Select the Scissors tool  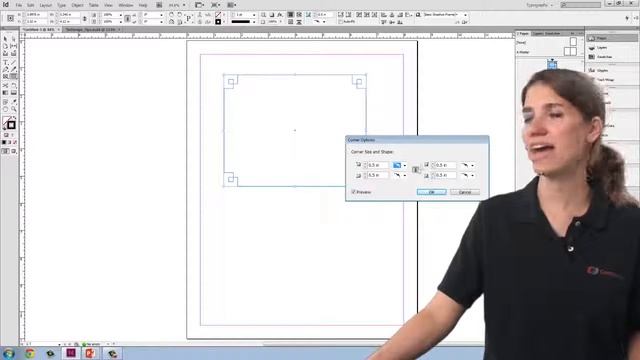tap(5, 86)
